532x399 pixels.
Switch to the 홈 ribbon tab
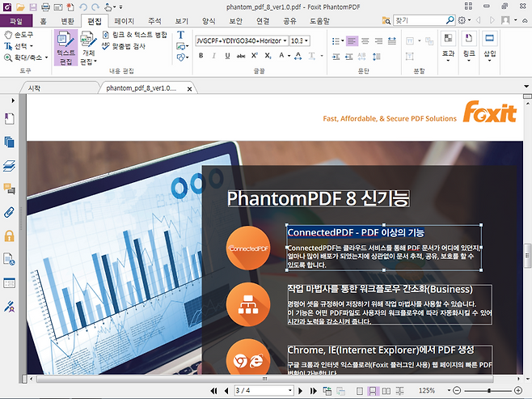pos(43,21)
